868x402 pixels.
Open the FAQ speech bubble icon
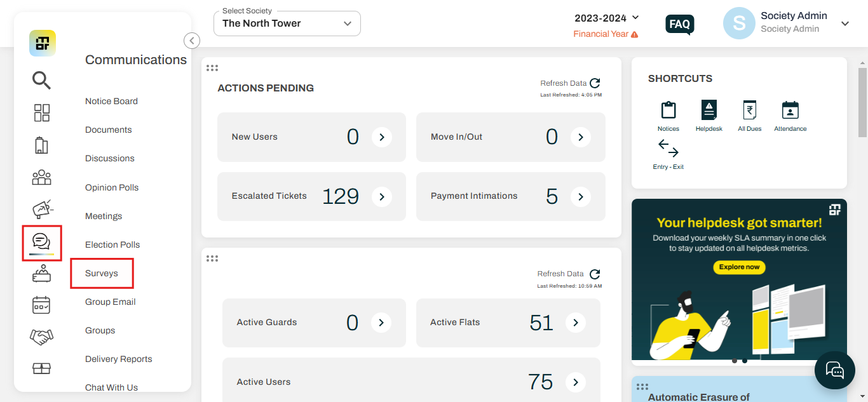[x=680, y=25]
